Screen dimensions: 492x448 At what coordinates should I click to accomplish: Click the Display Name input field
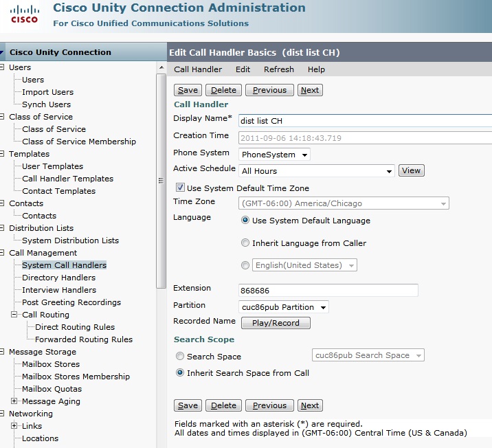coord(365,121)
